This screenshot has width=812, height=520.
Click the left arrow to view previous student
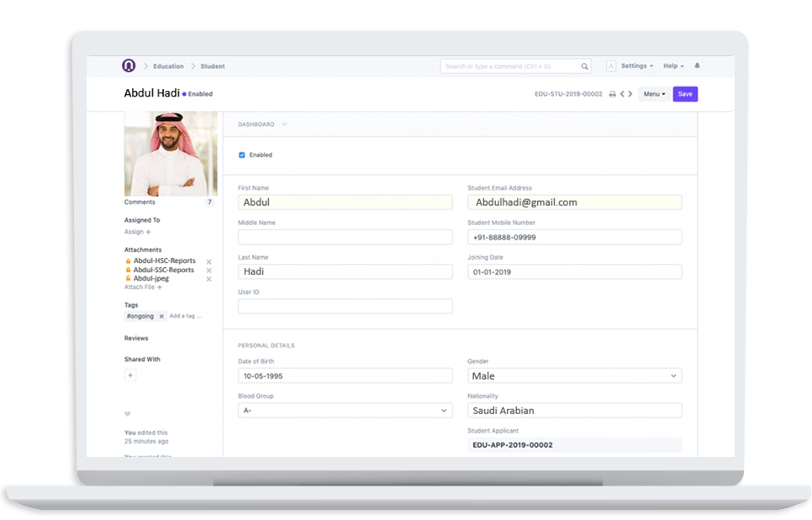coord(624,94)
